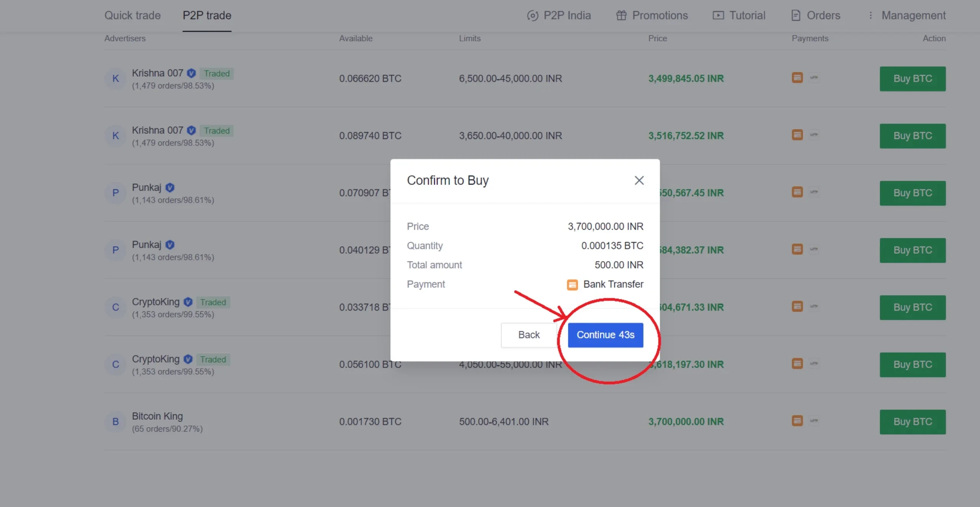This screenshot has width=980, height=507.
Task: Click the Payments column header
Action: [x=810, y=38]
